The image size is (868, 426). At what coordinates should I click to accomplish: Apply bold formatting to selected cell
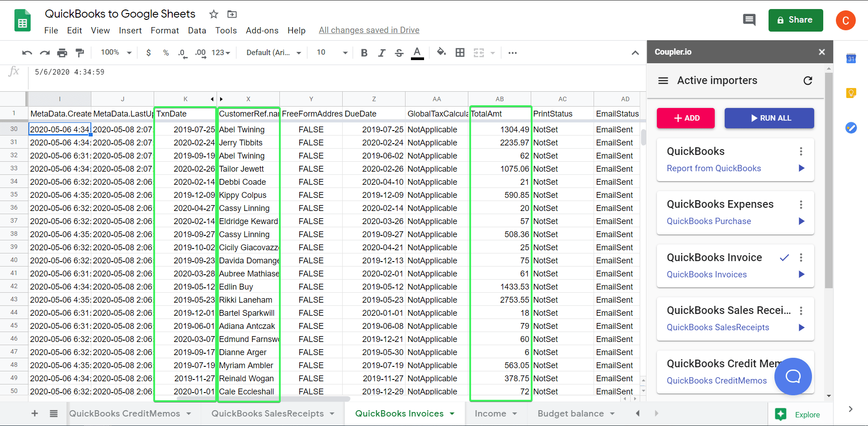364,52
